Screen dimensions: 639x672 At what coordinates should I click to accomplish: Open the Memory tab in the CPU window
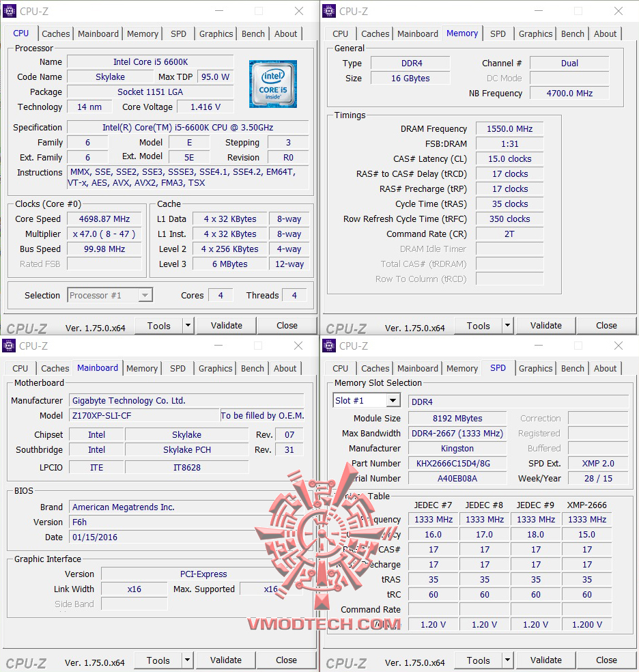click(x=143, y=34)
